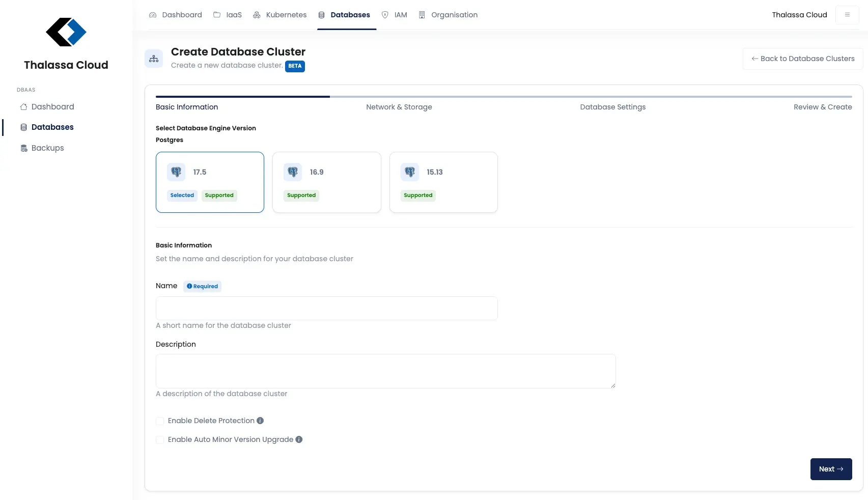Click the IAM shield icon
This screenshot has height=500, width=868.
click(385, 15)
